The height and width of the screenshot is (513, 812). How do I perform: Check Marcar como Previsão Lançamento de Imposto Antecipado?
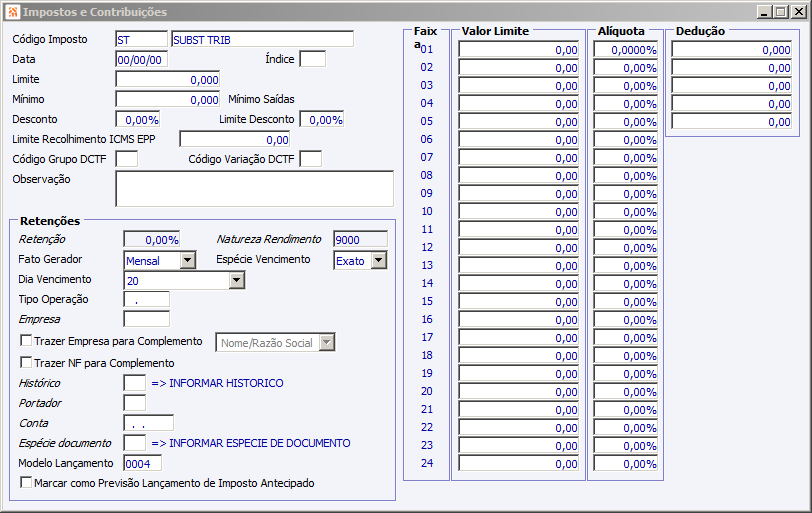pos(26,482)
